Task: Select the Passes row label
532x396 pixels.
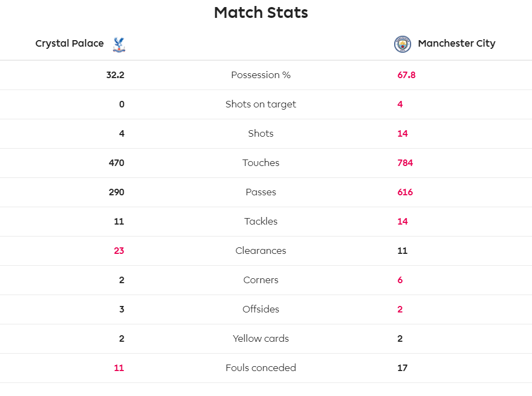Action: (260, 192)
